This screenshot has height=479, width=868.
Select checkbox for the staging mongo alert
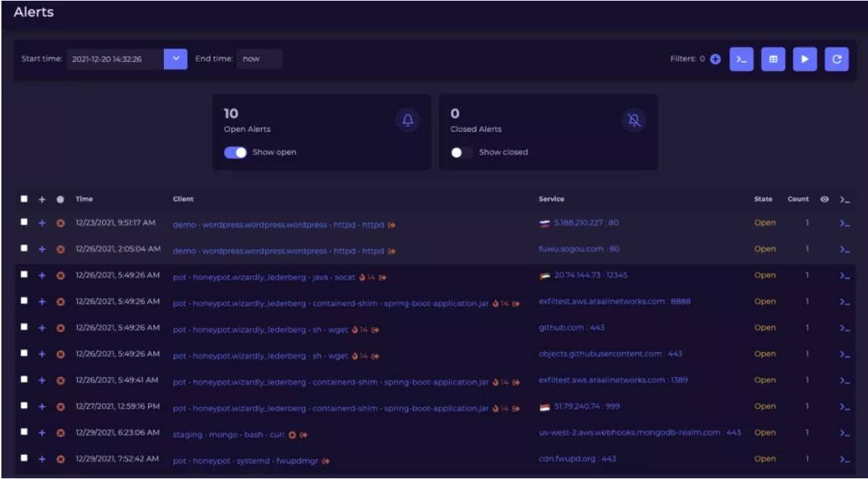(x=24, y=432)
